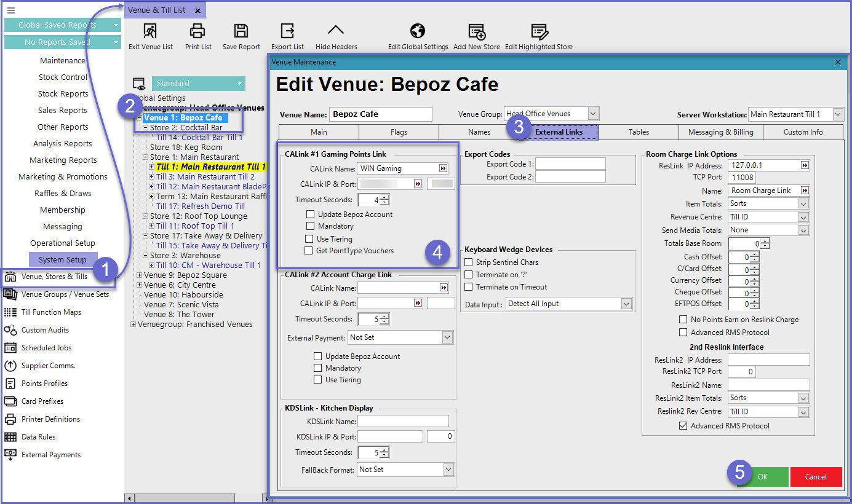852x504 pixels.
Task: Toggle Terminate on Timeout checkbox
Action: click(x=469, y=287)
